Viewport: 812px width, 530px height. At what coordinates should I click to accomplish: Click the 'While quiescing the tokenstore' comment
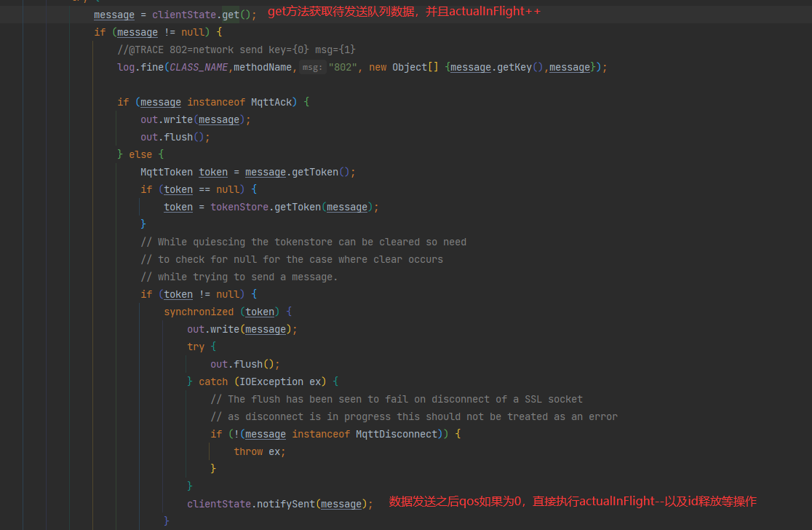coord(303,242)
